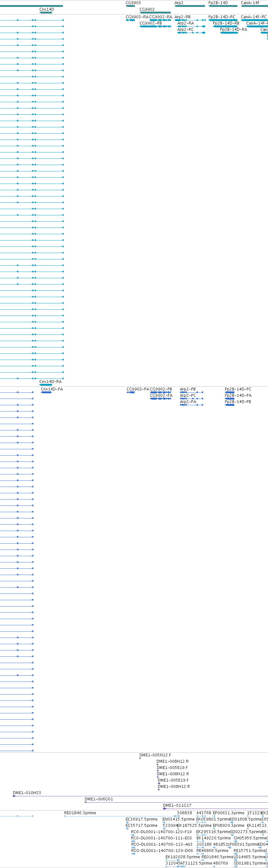The height and width of the screenshot is (868, 268).
Task: Click the DME1-006G01 clone label
Action: click(99, 799)
